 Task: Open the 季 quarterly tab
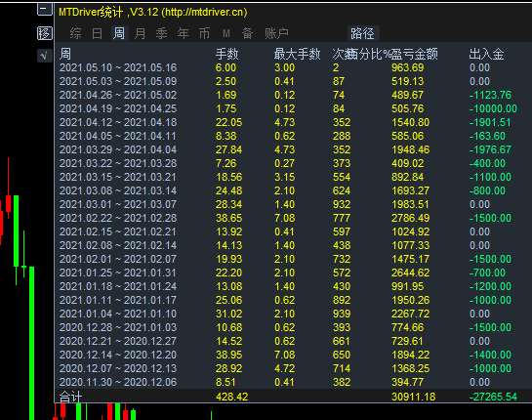click(x=161, y=33)
